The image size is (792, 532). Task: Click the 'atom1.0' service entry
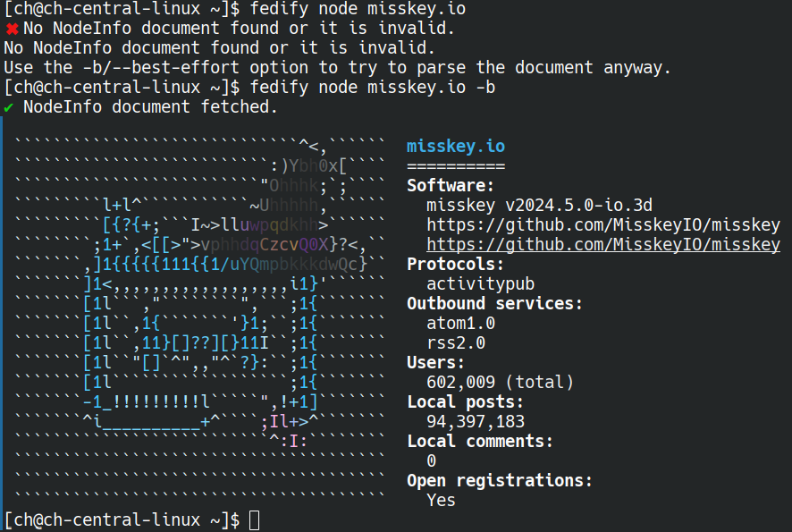point(460,324)
